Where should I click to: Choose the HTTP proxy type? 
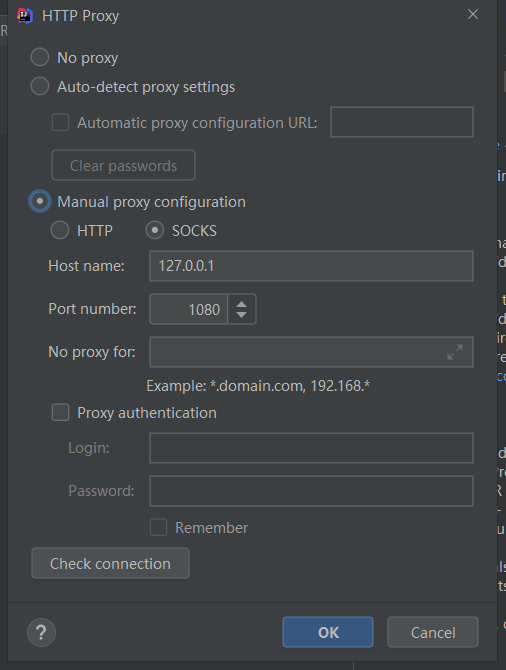click(x=60, y=230)
